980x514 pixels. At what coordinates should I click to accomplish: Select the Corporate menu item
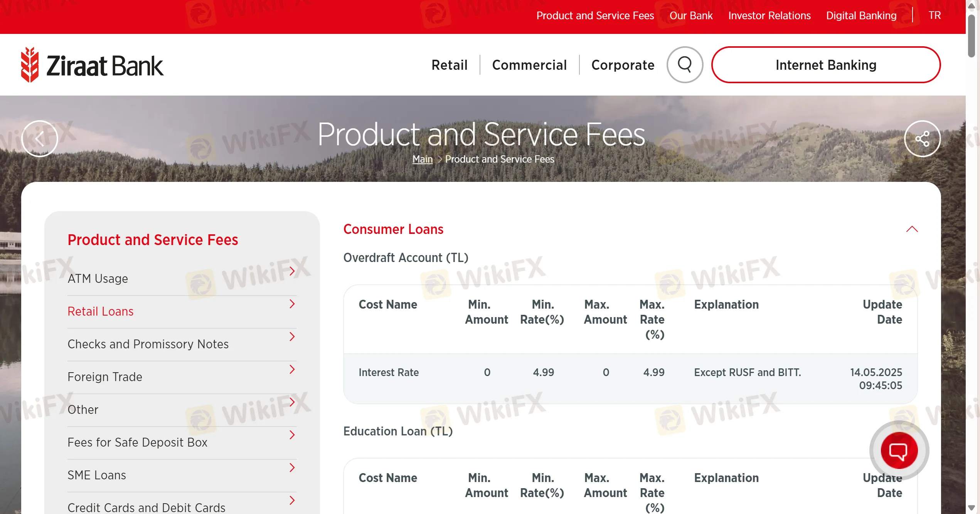point(623,65)
